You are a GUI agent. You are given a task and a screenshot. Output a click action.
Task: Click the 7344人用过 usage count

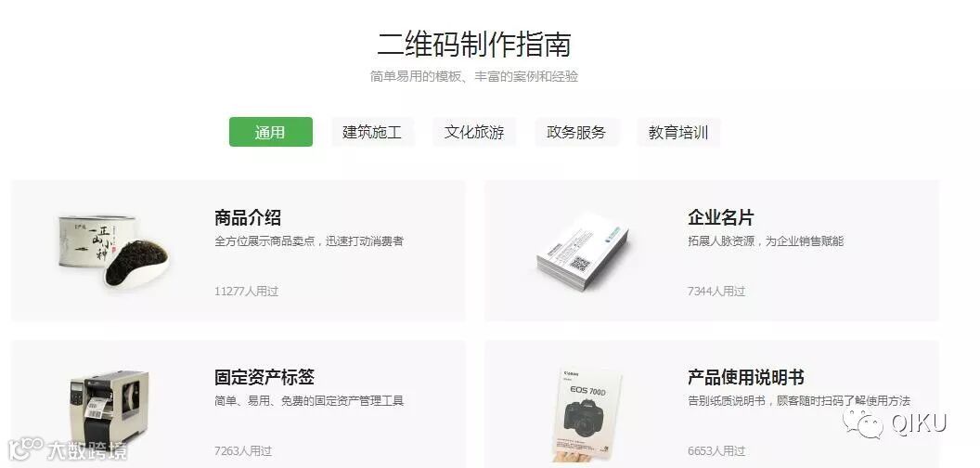[716, 291]
